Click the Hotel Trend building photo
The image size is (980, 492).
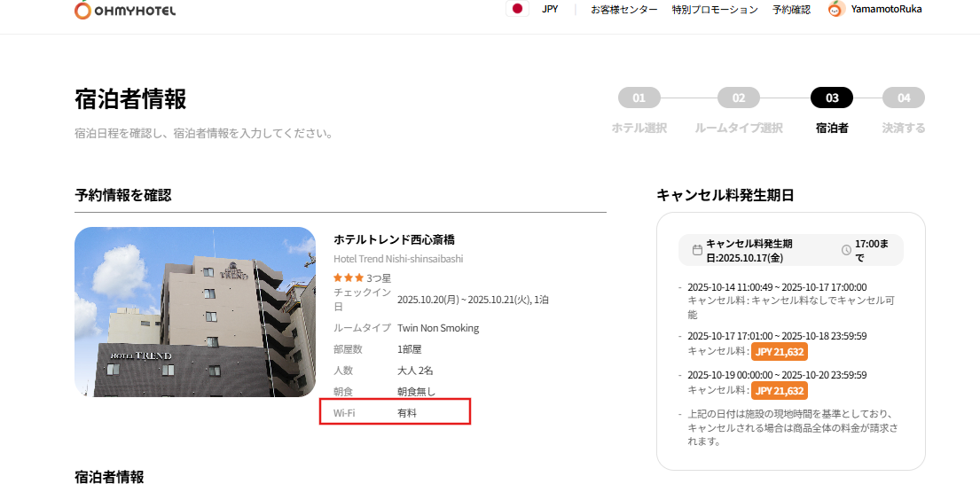[x=195, y=311]
